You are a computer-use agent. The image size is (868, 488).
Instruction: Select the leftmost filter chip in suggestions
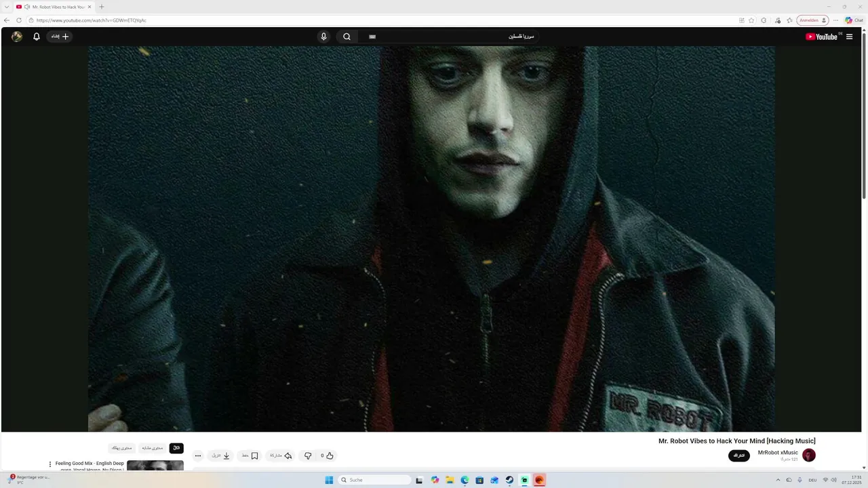pyautogui.click(x=122, y=448)
